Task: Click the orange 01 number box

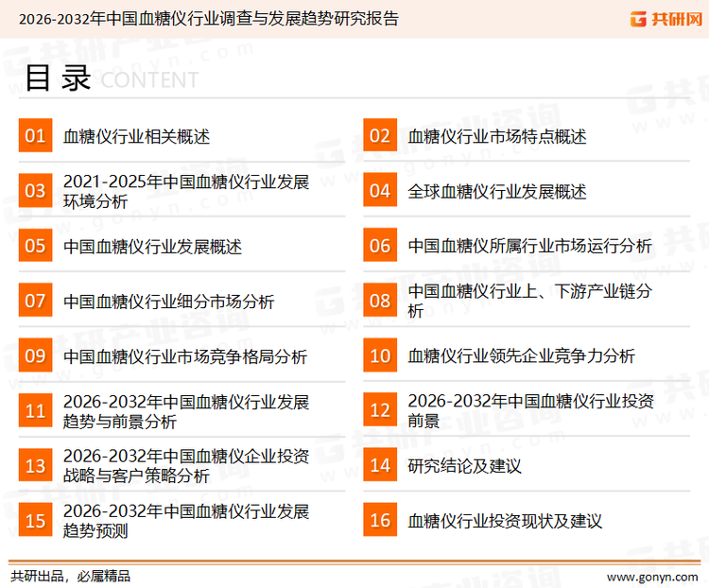Action: point(35,135)
